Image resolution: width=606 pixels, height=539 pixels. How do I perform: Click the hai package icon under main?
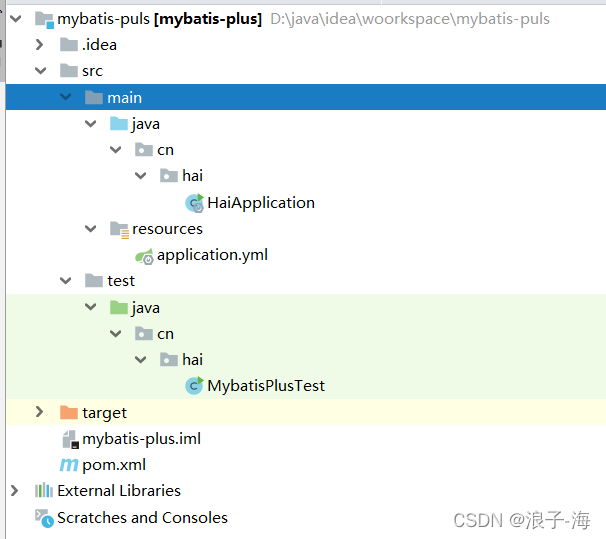pos(169,175)
